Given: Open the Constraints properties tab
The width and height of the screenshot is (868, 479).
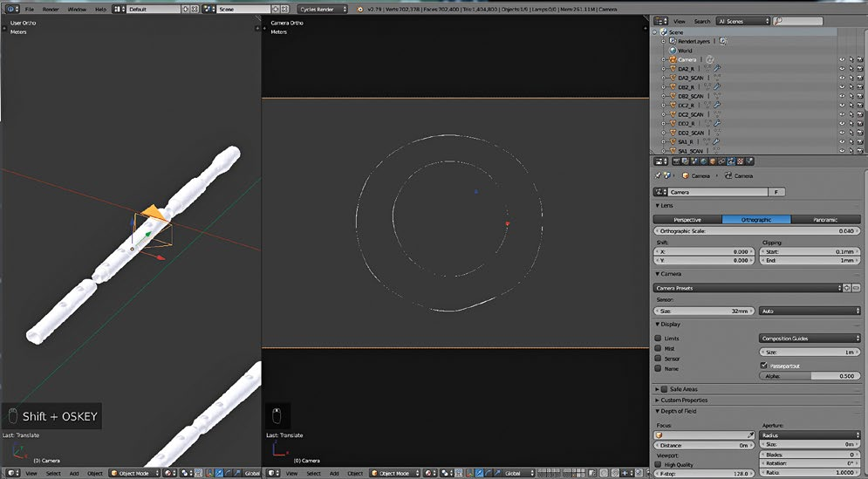Looking at the screenshot, I should (x=721, y=161).
